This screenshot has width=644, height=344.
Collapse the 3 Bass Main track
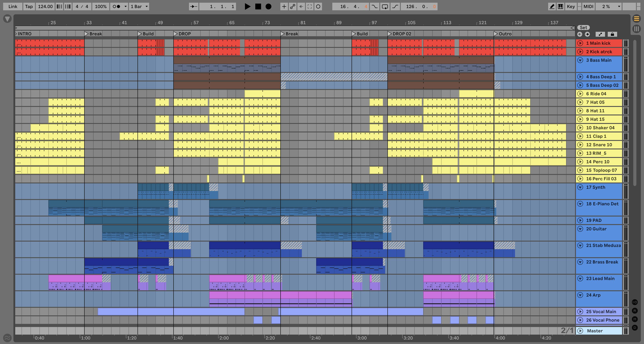tap(580, 60)
